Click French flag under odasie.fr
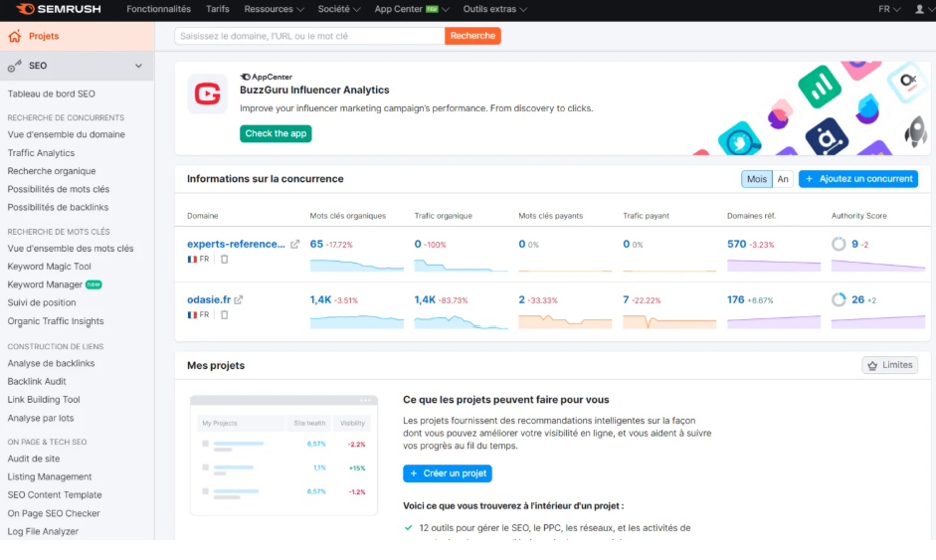 pos(192,314)
